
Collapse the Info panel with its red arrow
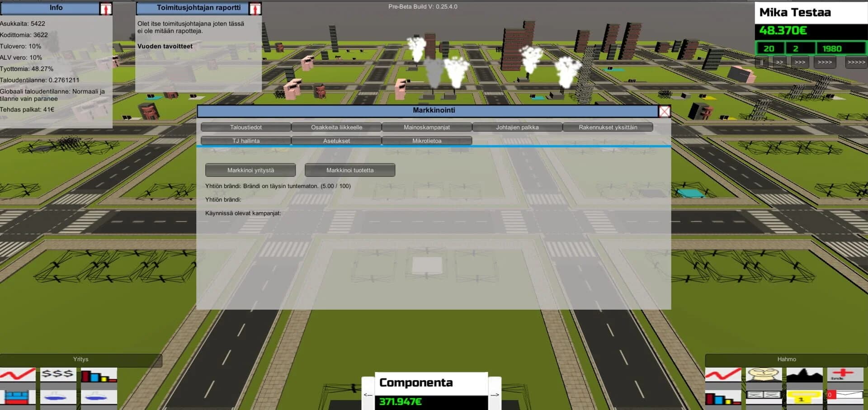click(105, 7)
